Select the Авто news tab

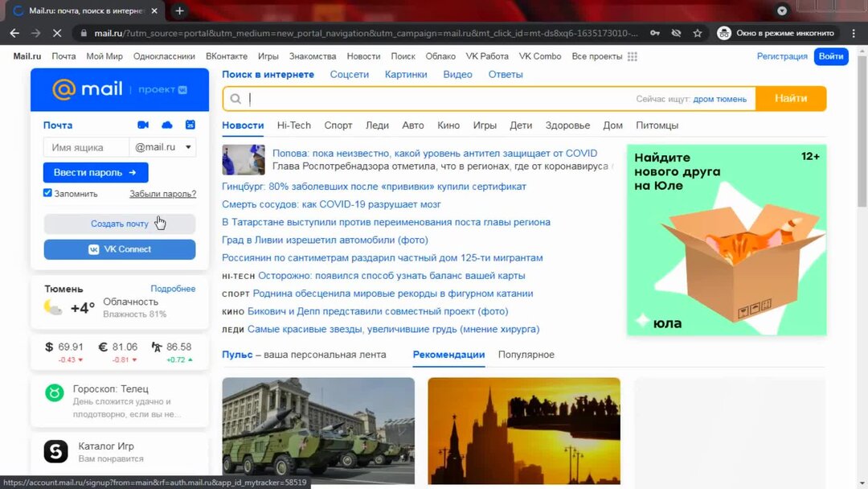click(x=413, y=125)
